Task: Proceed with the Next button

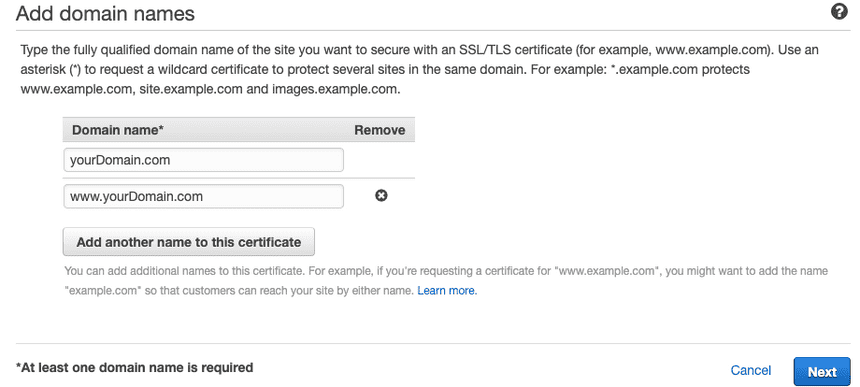Action: (x=822, y=372)
